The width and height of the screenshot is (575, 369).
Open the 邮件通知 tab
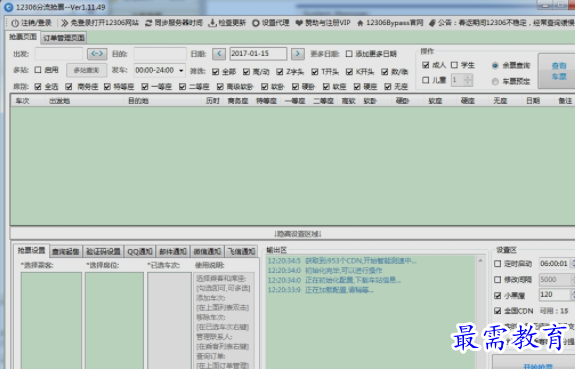pos(173,252)
